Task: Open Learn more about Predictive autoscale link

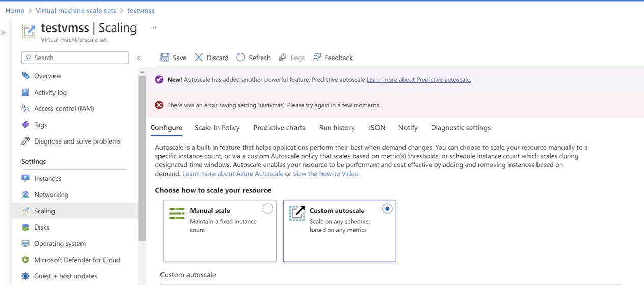Action: [419, 80]
